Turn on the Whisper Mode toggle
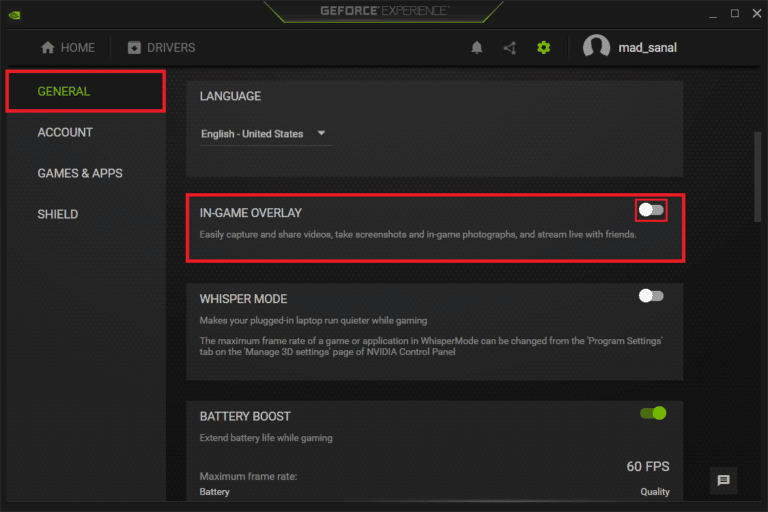 point(651,296)
